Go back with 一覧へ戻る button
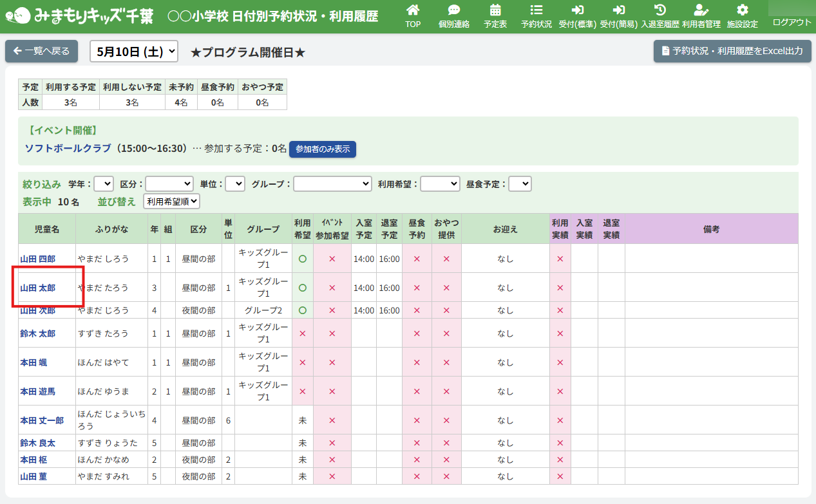This screenshot has width=816, height=504. pyautogui.click(x=42, y=51)
